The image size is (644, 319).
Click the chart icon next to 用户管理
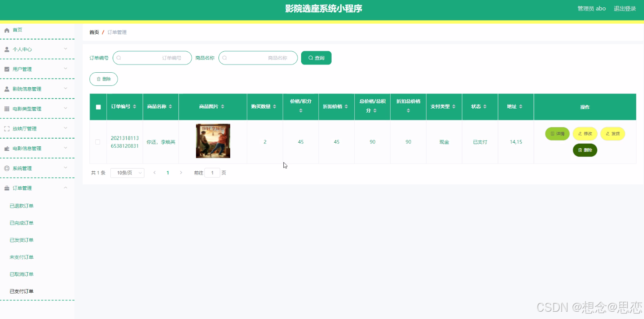[x=7, y=69]
